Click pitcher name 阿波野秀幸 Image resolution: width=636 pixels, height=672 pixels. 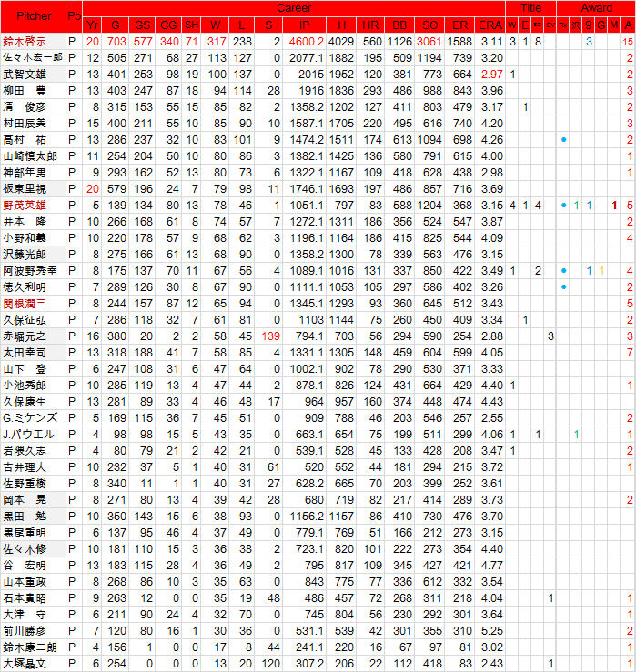click(x=30, y=271)
